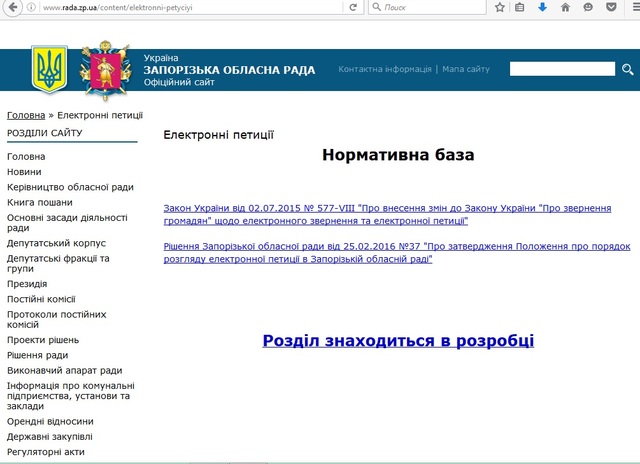The height and width of the screenshot is (464, 640).
Task: Click 'Розділ знаходиться в розробці' link
Action: point(398,340)
